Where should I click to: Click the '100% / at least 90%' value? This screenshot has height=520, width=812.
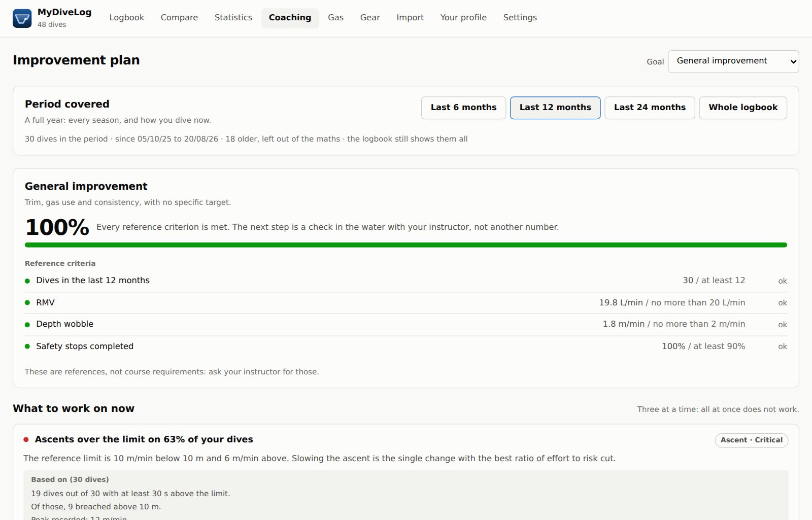[703, 346]
